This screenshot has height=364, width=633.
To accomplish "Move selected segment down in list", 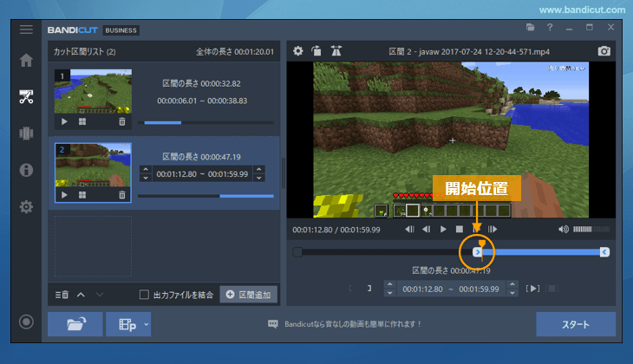I will [x=100, y=295].
